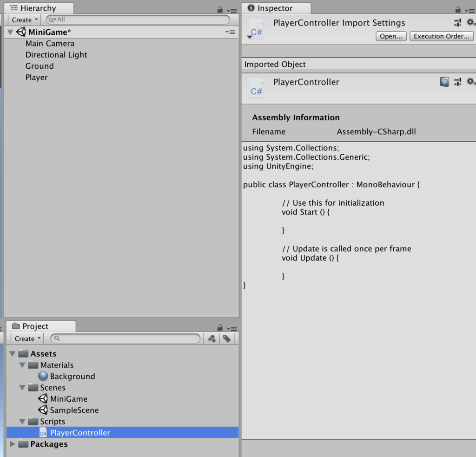Screen dimensions: 476x457
Task: Select Main Camera in Hierarchy
Action: [x=50, y=43]
